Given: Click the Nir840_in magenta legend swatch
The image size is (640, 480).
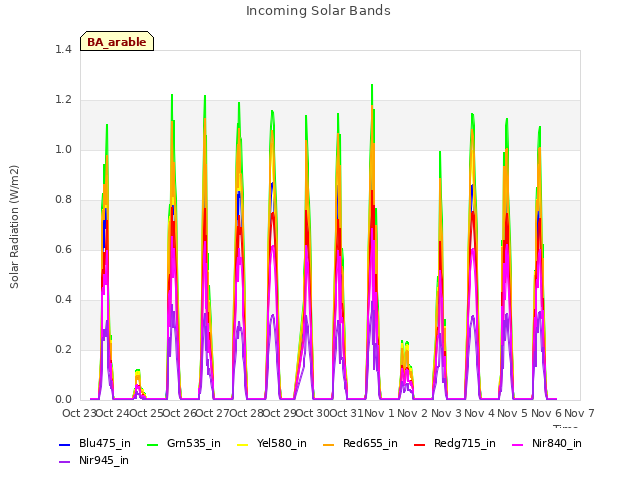Looking at the screenshot, I should click(x=518, y=444).
